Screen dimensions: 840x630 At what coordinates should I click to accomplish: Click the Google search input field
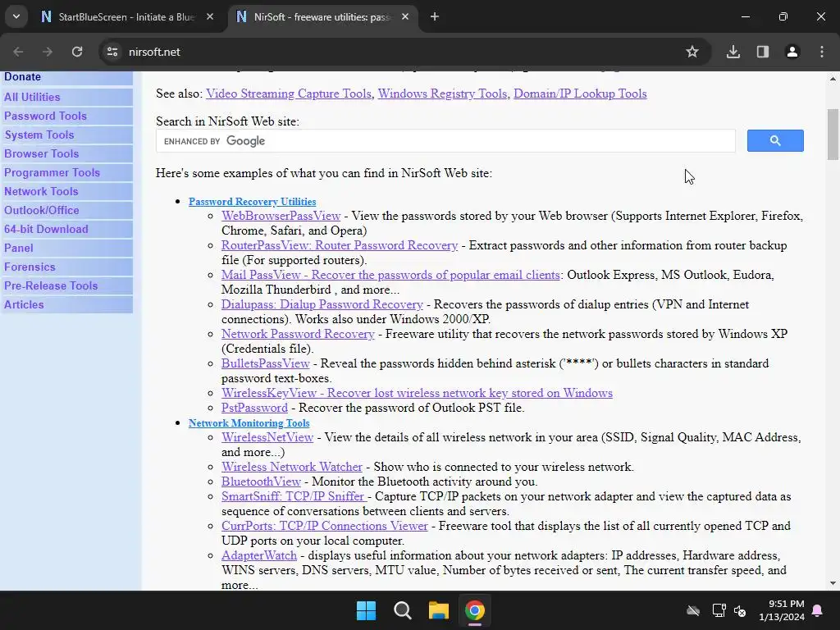[x=445, y=141]
